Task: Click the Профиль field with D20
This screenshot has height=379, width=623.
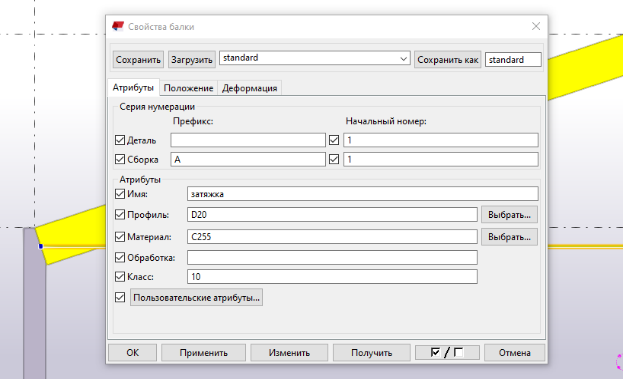Action: (x=332, y=215)
